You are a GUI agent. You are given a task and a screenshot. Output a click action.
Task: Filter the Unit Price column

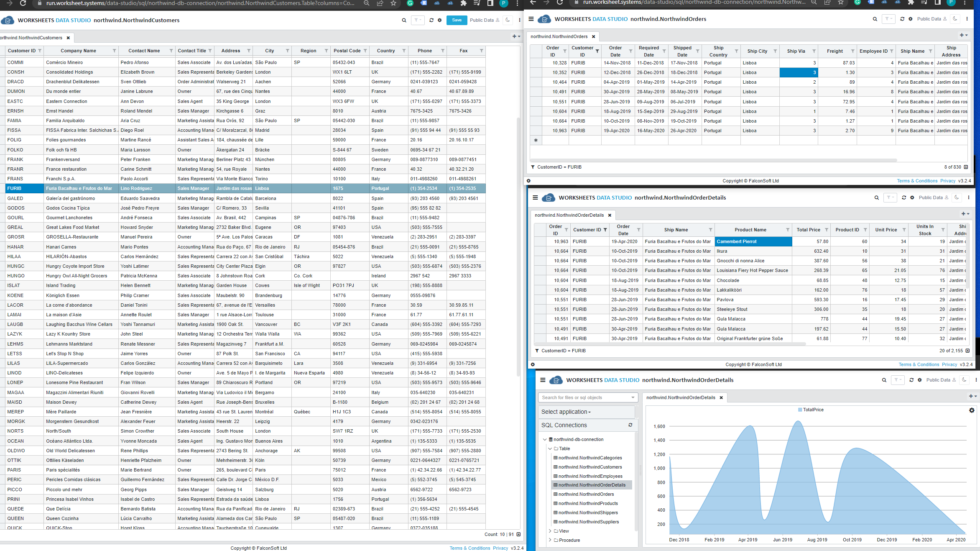click(x=904, y=230)
